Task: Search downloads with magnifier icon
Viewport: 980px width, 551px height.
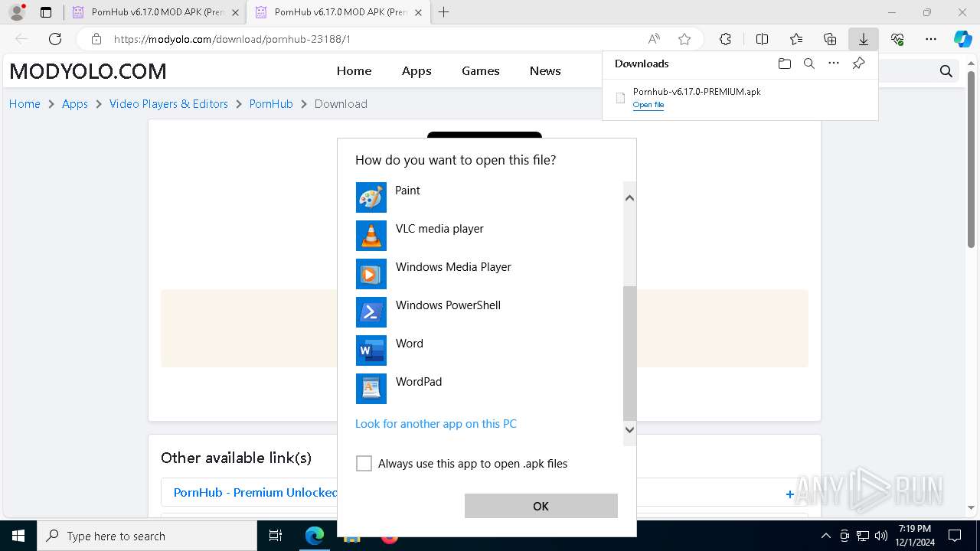Action: coord(808,64)
